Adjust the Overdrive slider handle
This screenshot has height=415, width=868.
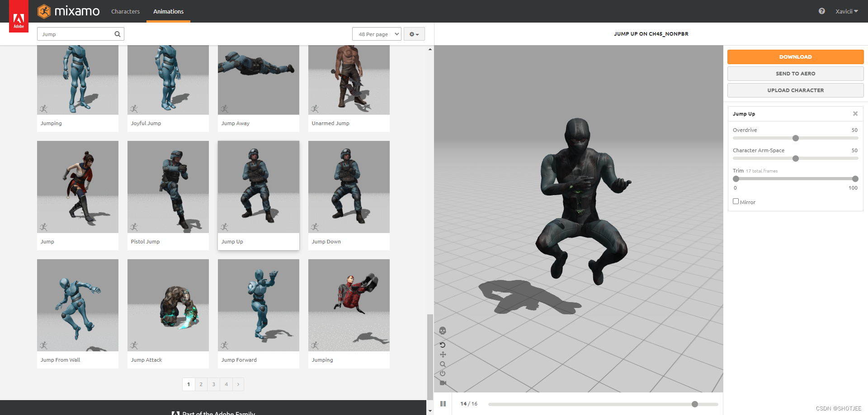click(796, 138)
